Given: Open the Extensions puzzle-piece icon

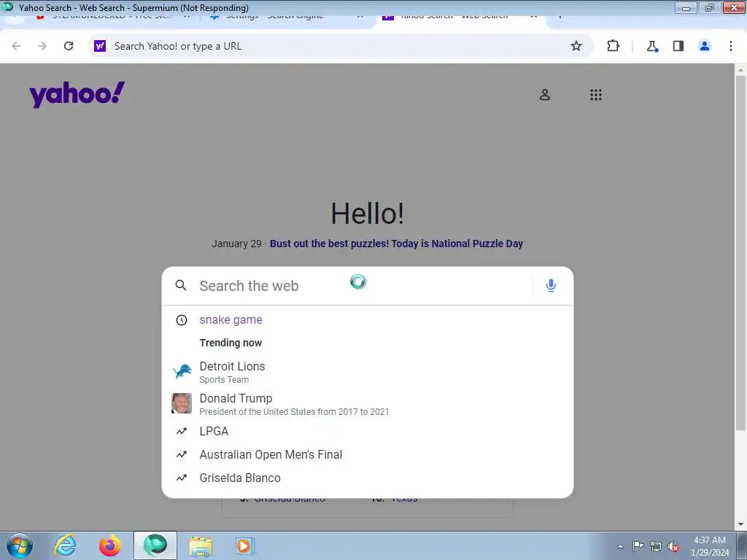Looking at the screenshot, I should point(613,46).
